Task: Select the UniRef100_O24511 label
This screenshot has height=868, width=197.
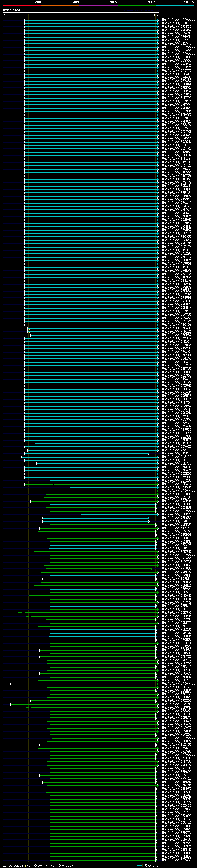Action: pyautogui.click(x=177, y=139)
